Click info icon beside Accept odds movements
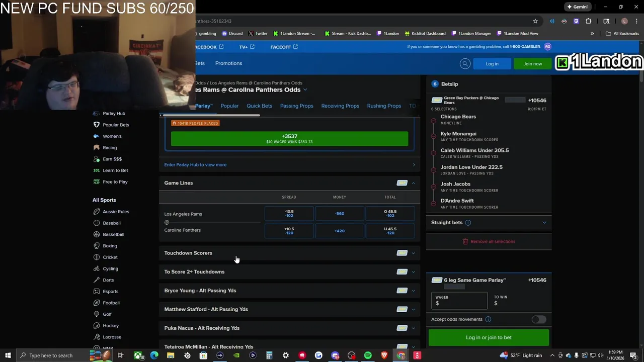Viewport: 644px width, 362px height. pos(488,319)
